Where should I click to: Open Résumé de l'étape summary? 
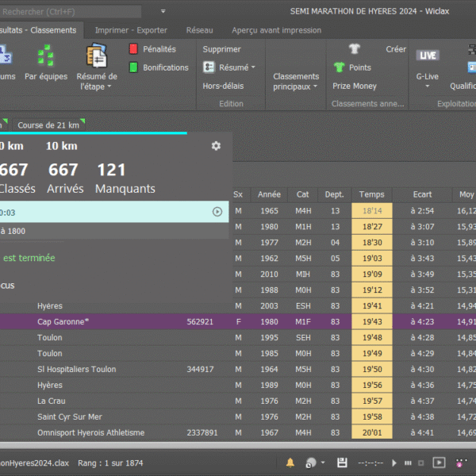(x=97, y=67)
